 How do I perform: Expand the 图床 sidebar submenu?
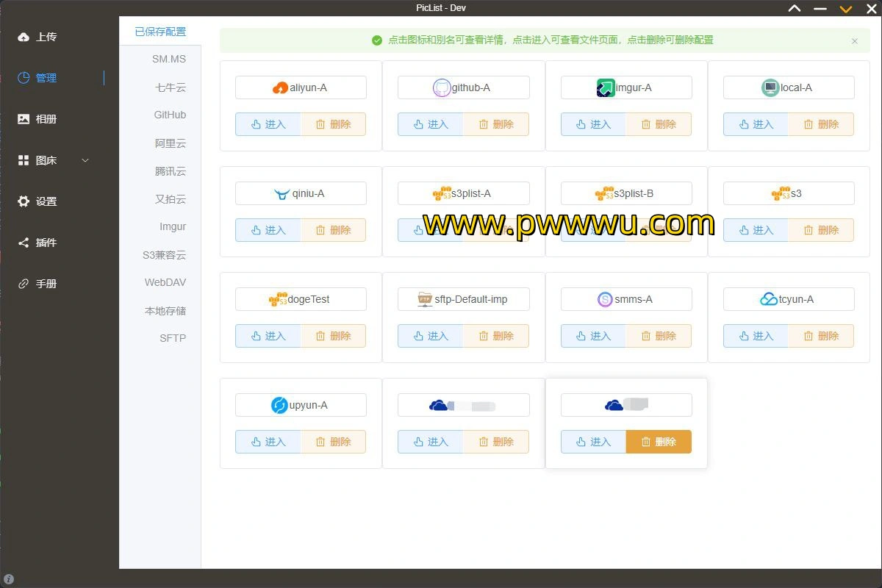(85, 160)
